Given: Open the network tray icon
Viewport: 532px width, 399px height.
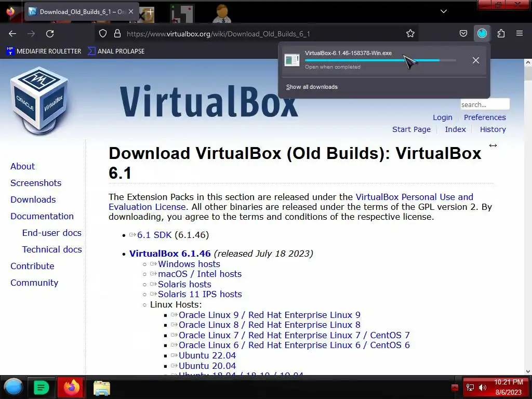Looking at the screenshot, I should coord(470,388).
